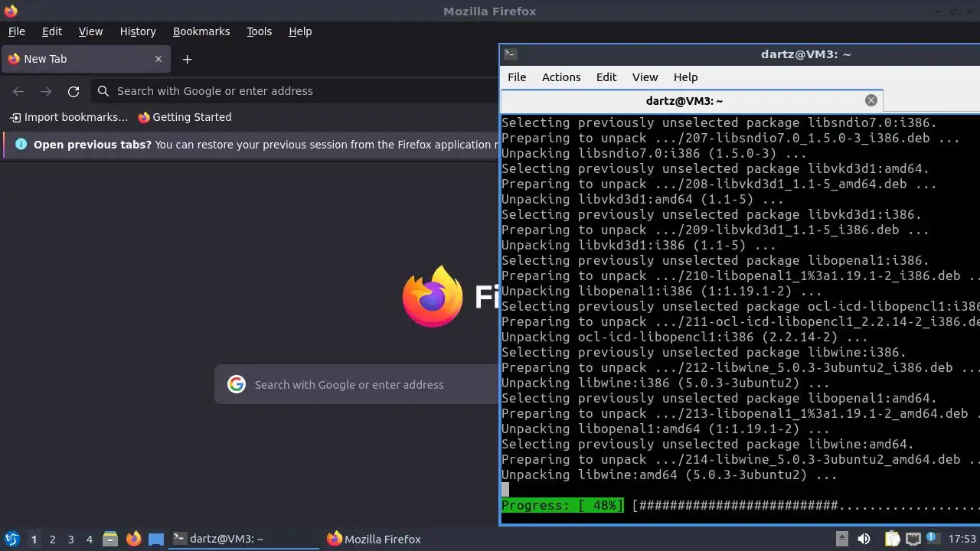Open the file manager from taskbar
The width and height of the screenshot is (980, 551).
click(110, 539)
